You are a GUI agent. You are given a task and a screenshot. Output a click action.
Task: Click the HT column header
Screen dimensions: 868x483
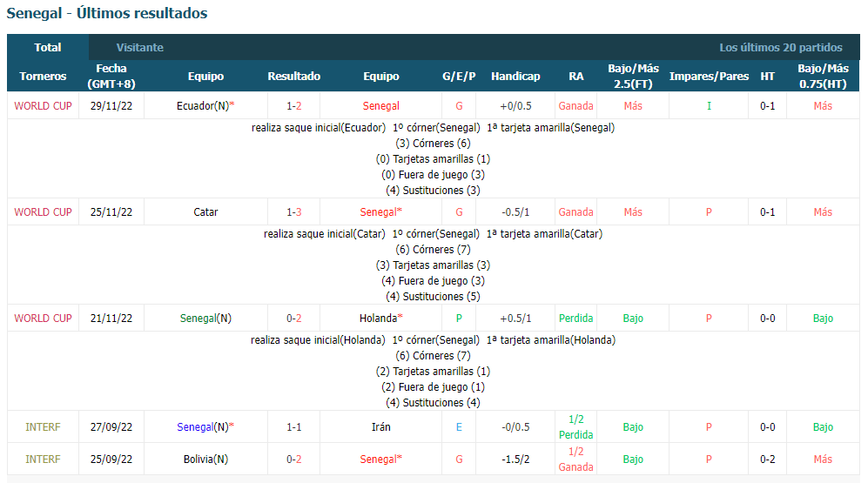[767, 77]
